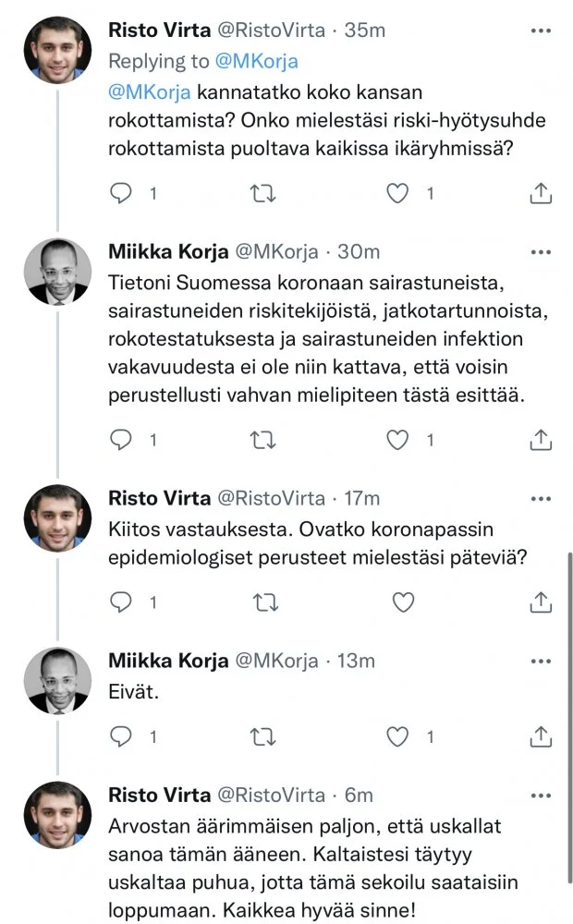Click Miikka Korja's avatar on 'Eivät.' tweet
The width and height of the screenshot is (573, 924).
[57, 680]
